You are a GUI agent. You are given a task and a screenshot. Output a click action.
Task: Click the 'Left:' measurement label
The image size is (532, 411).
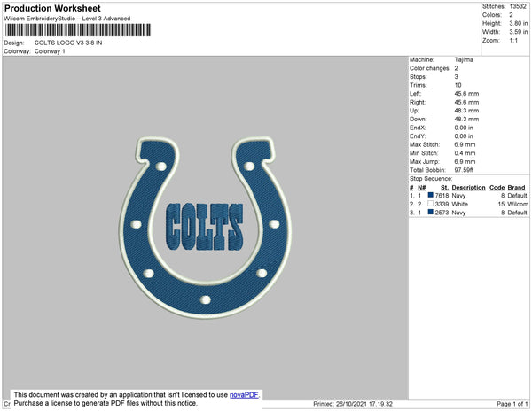pos(416,94)
